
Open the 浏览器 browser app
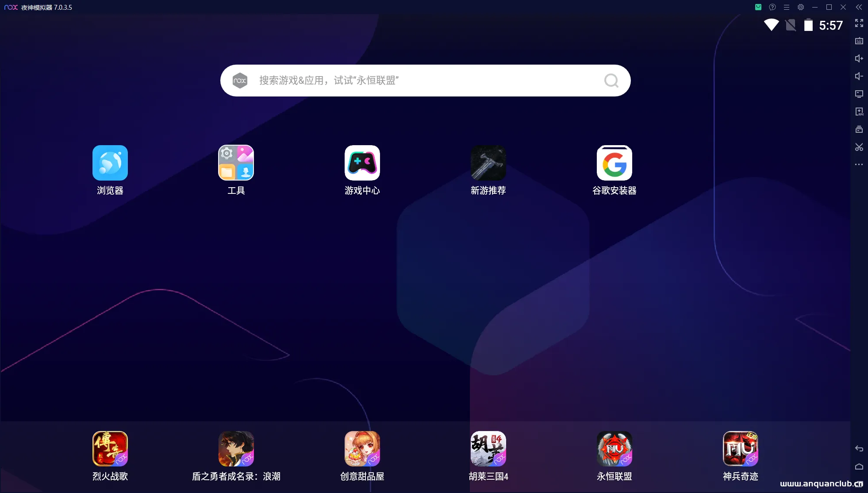[110, 163]
